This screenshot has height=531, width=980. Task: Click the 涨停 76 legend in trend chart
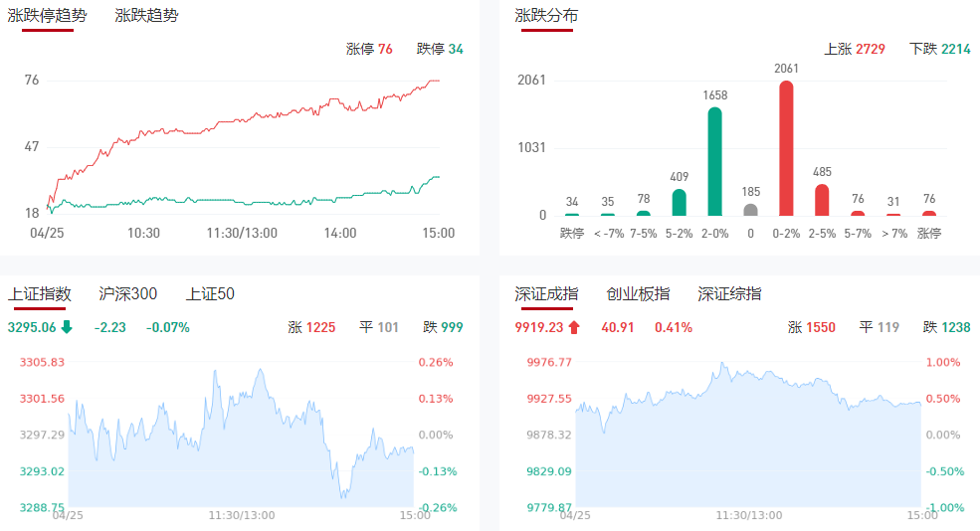(x=369, y=49)
